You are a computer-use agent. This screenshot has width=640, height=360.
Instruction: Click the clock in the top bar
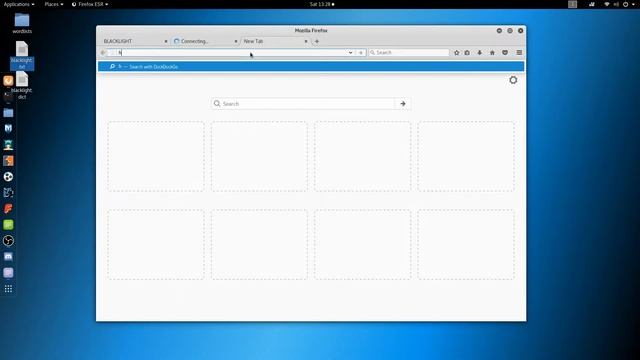(322, 4)
